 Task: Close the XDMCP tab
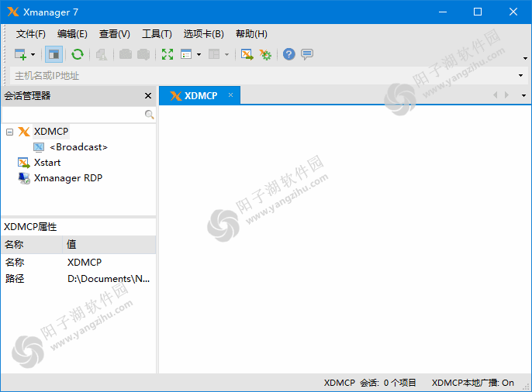(231, 95)
